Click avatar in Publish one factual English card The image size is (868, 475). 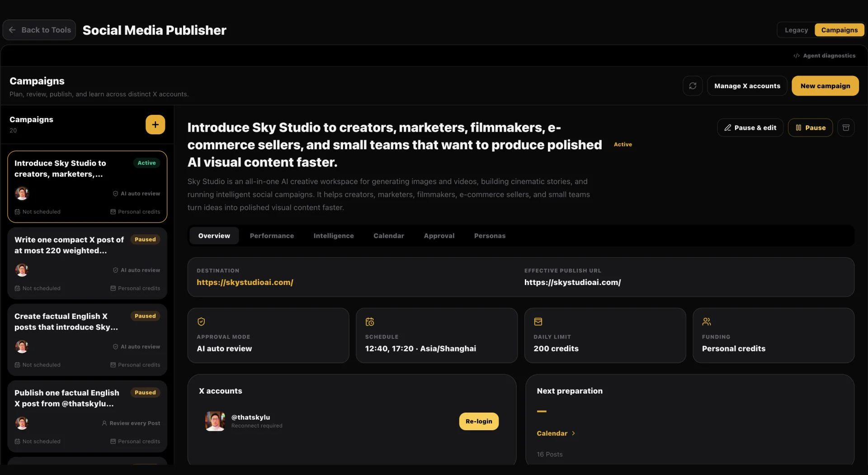pos(22,423)
